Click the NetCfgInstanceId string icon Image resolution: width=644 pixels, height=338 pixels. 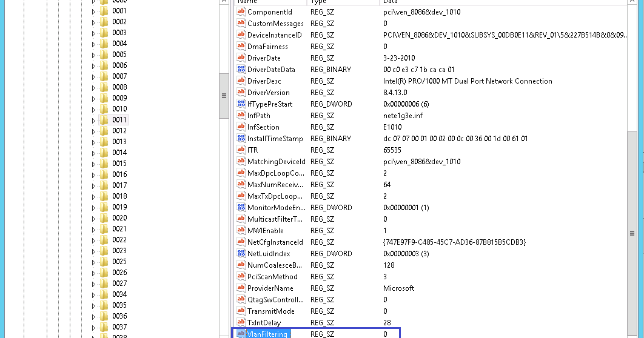241,242
